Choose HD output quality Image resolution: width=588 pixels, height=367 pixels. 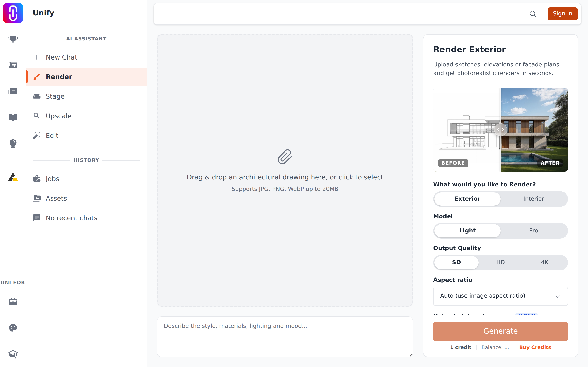pyautogui.click(x=500, y=262)
